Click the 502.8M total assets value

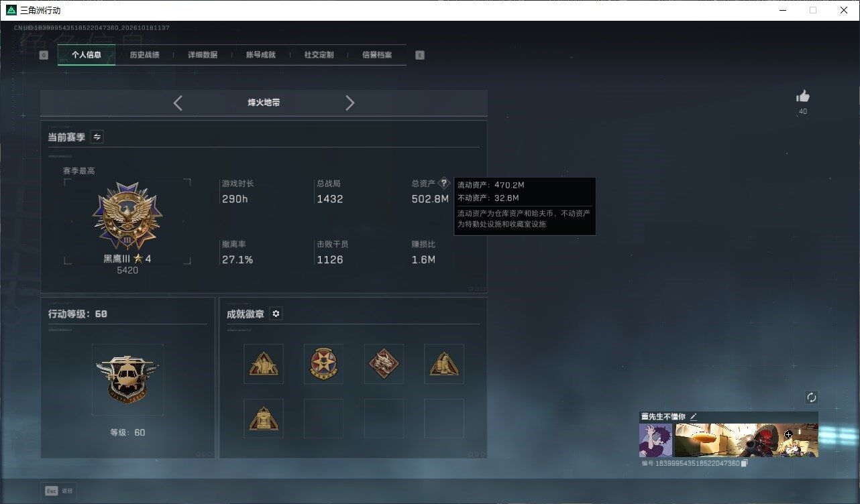(430, 199)
